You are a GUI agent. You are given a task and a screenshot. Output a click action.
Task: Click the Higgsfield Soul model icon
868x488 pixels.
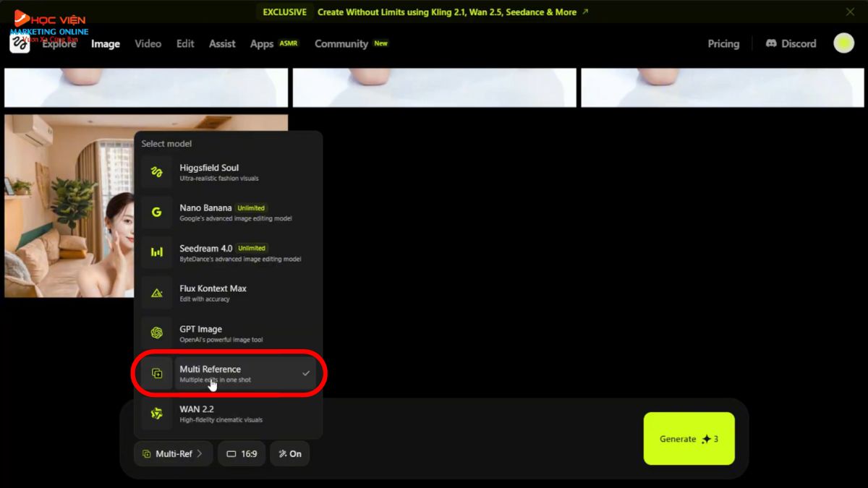pos(156,172)
